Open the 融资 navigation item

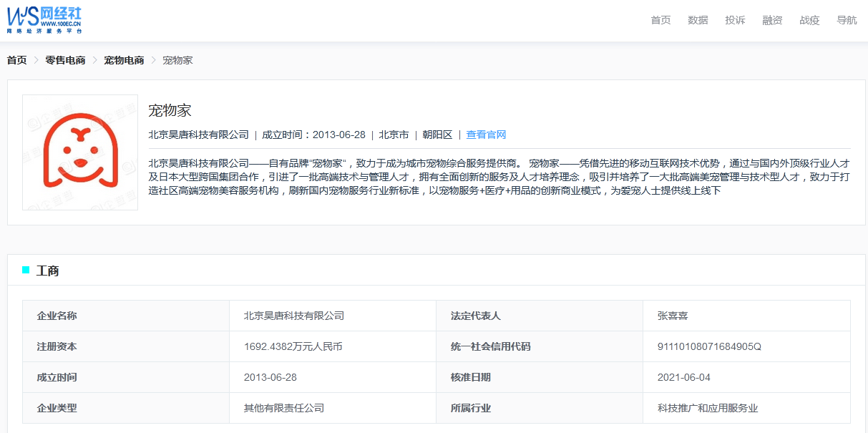772,20
